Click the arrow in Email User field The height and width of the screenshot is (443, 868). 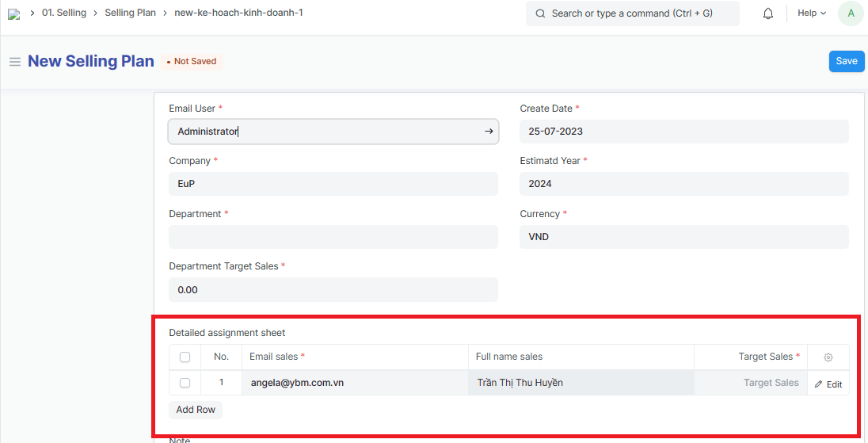click(489, 132)
